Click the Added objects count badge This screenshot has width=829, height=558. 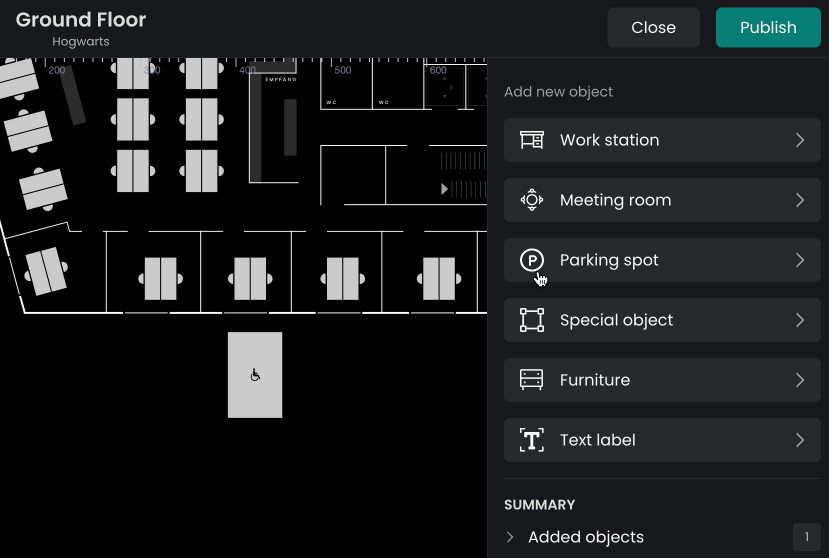click(x=806, y=537)
